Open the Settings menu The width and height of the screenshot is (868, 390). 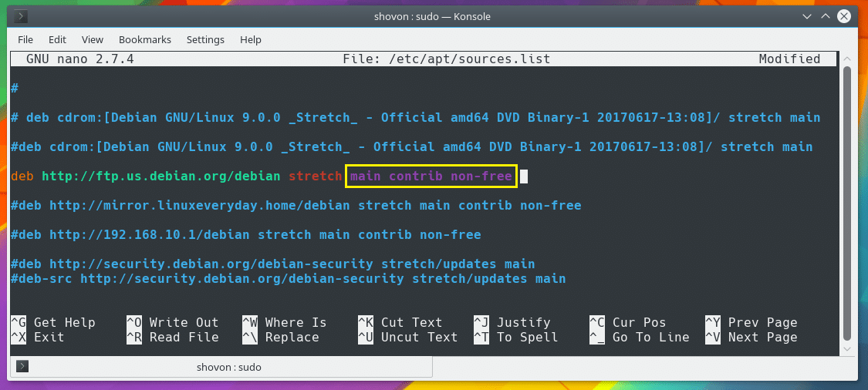pos(205,40)
